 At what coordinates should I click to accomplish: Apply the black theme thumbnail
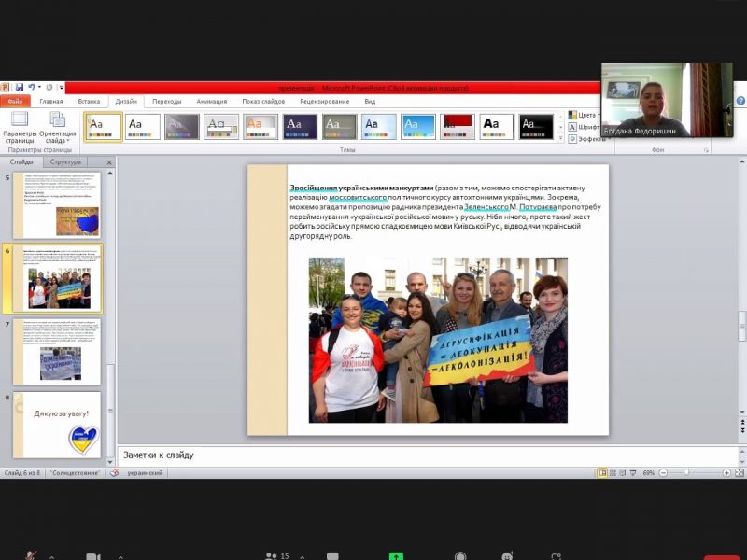pyautogui.click(x=536, y=126)
